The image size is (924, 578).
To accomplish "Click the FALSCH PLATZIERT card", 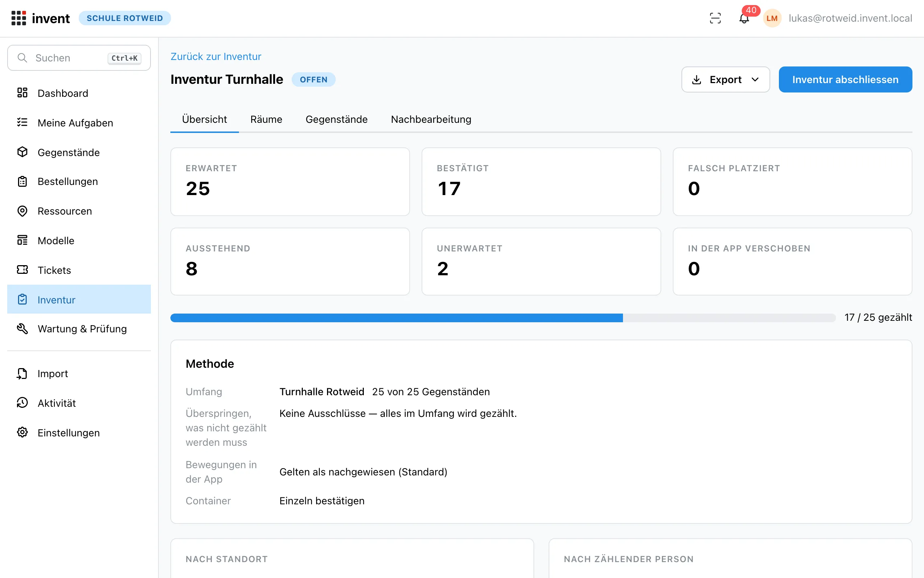I will 792,182.
